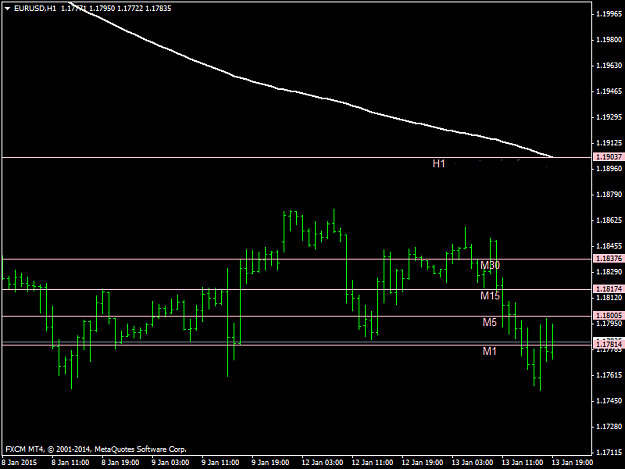Click the 12 Jan 19:00 time label

coord(422,463)
